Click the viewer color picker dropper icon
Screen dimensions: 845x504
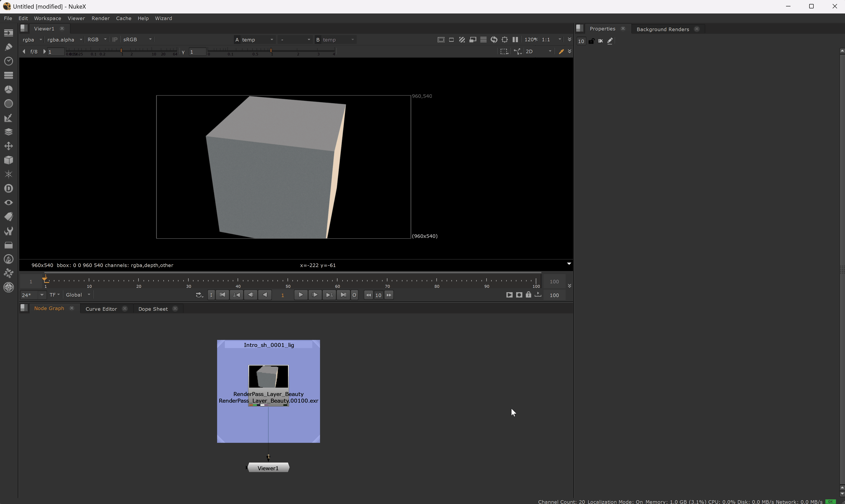point(561,52)
